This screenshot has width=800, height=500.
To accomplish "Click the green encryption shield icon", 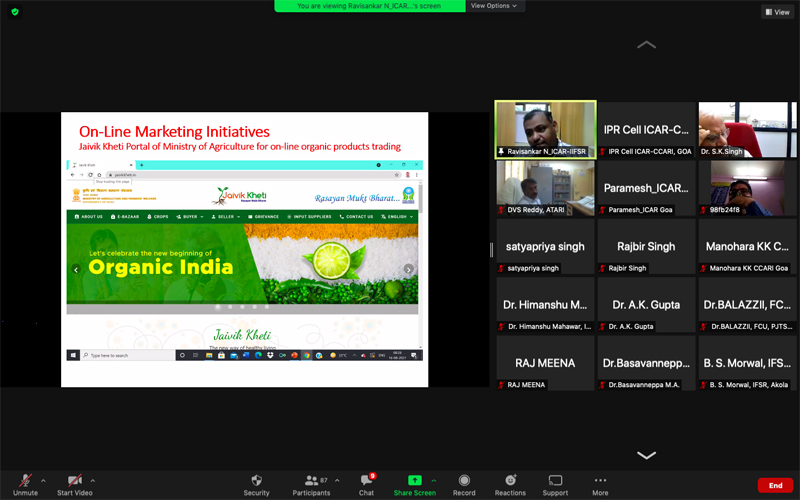I will coord(15,12).
